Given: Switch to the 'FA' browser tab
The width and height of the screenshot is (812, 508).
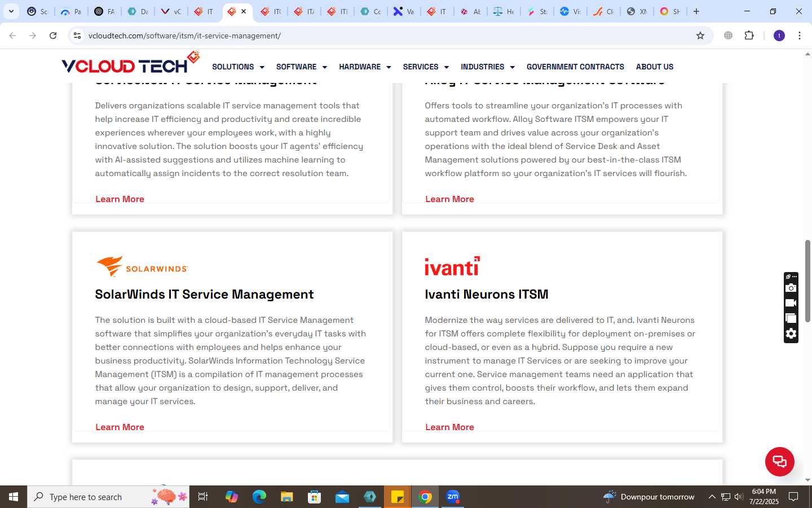Looking at the screenshot, I should coord(104,11).
